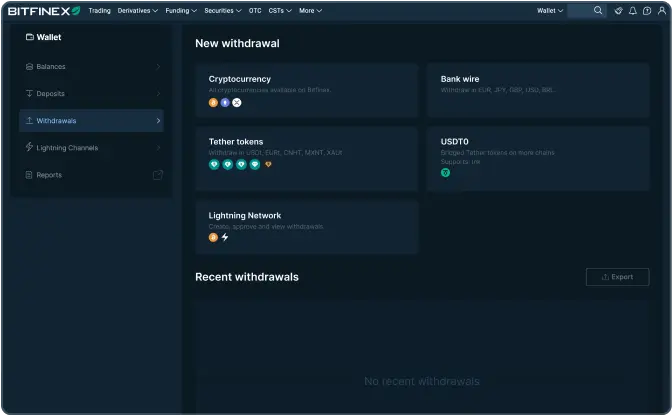
Task: Click the Reports document icon
Action: coord(29,175)
